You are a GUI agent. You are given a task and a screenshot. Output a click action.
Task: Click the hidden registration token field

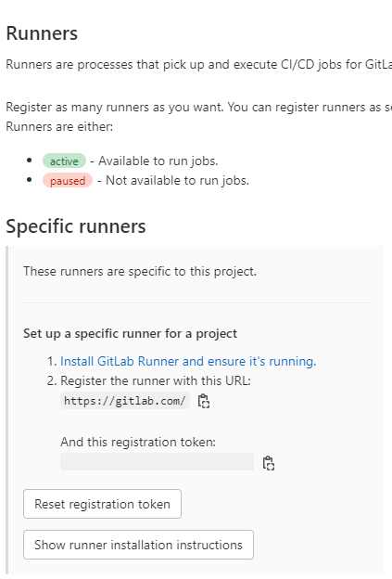tap(158, 461)
